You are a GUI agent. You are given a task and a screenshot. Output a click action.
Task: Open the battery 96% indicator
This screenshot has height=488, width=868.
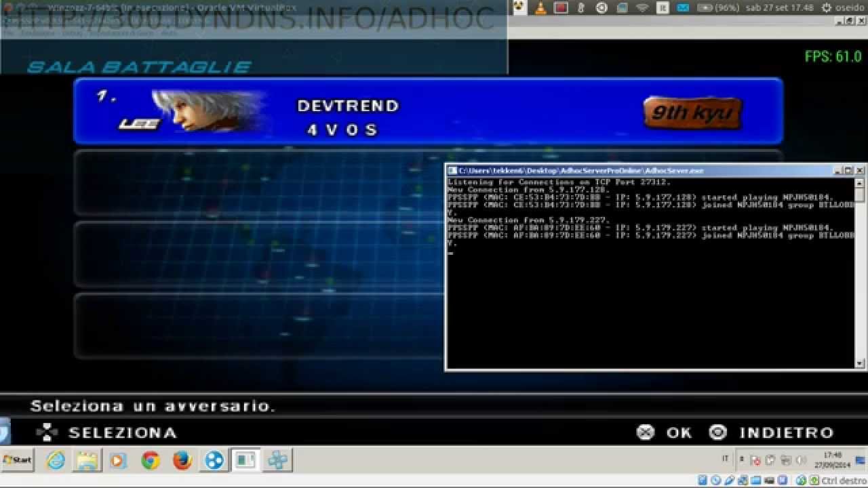(718, 7)
